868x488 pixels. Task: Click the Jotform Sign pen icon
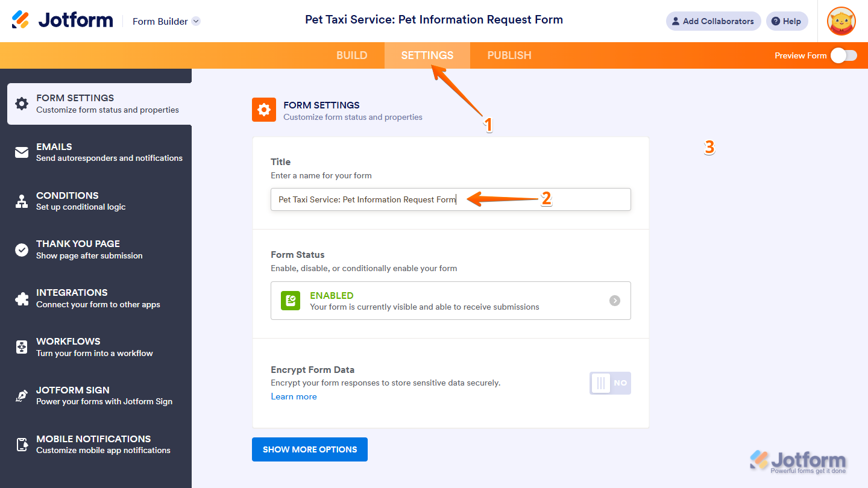[22, 396]
